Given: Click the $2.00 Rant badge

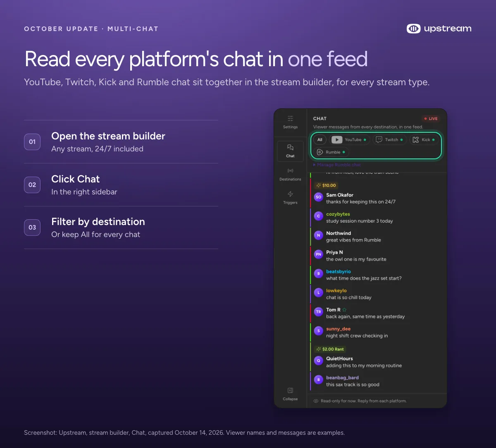Looking at the screenshot, I should point(330,349).
